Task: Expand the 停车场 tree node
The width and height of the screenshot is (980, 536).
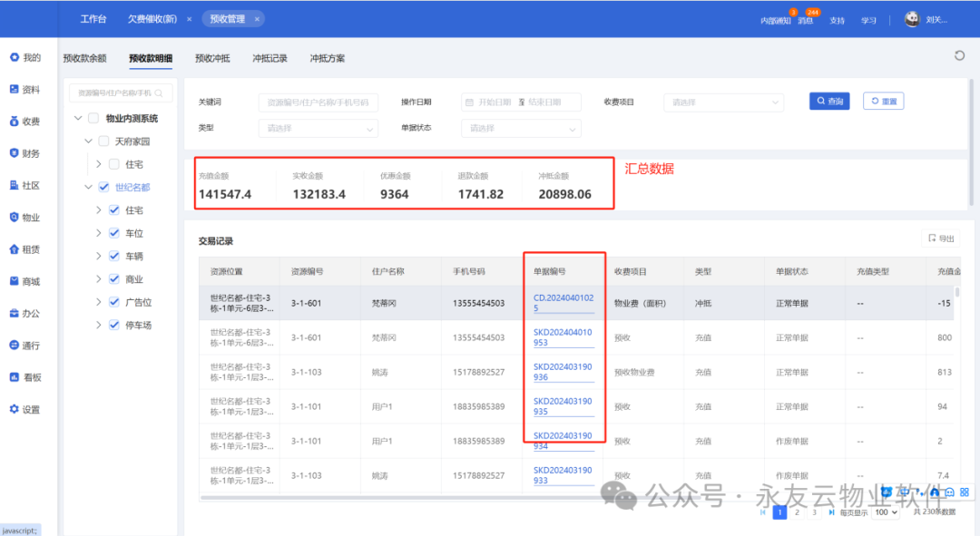Action: coord(98,325)
